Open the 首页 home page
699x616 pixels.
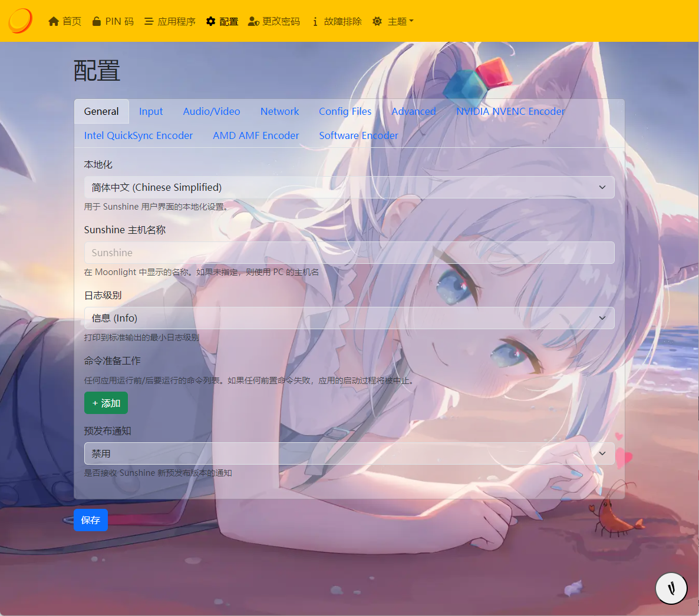point(65,21)
